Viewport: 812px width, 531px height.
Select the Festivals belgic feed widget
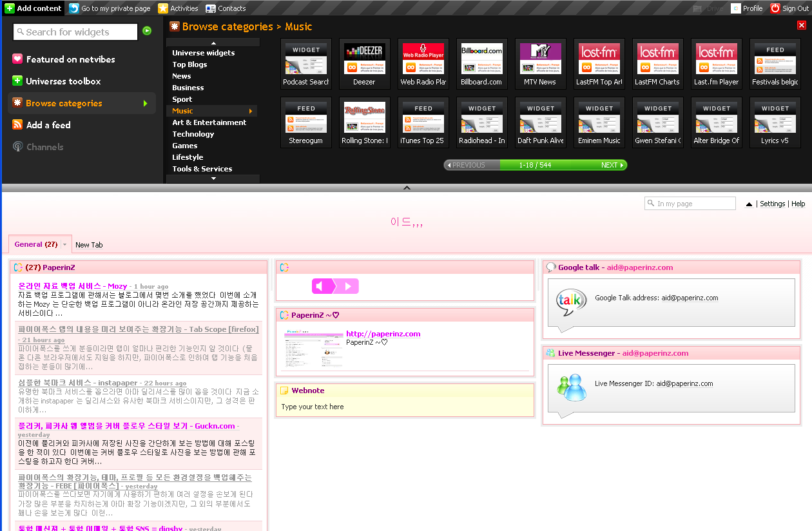(x=775, y=64)
